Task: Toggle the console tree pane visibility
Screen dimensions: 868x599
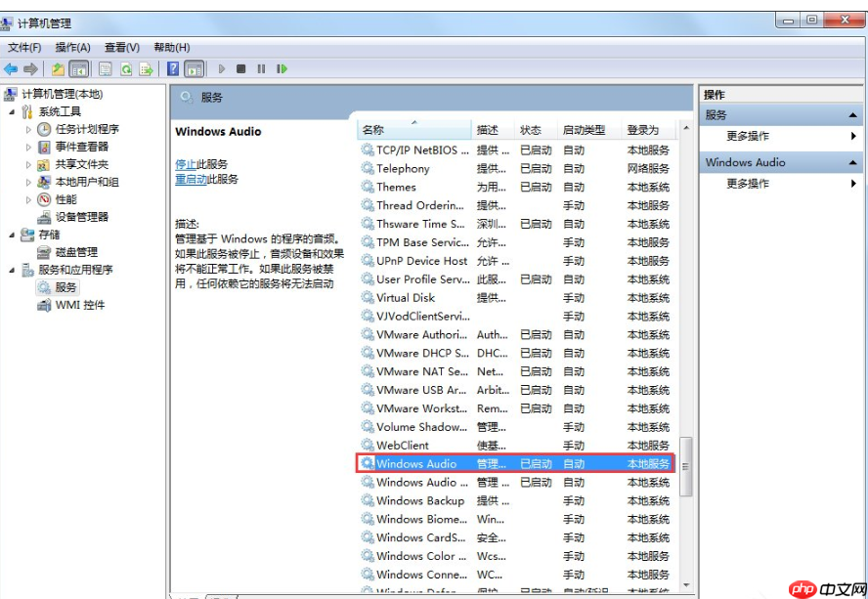Action: coord(78,68)
